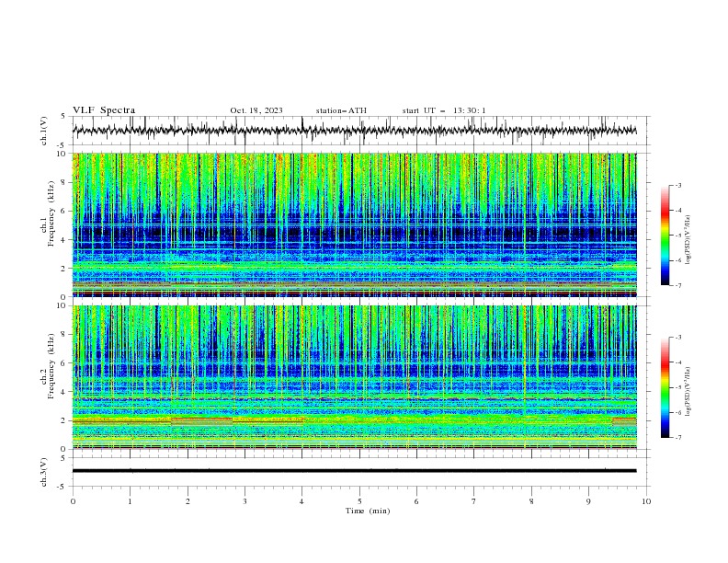Click the 'station=ATH' label

(x=341, y=110)
